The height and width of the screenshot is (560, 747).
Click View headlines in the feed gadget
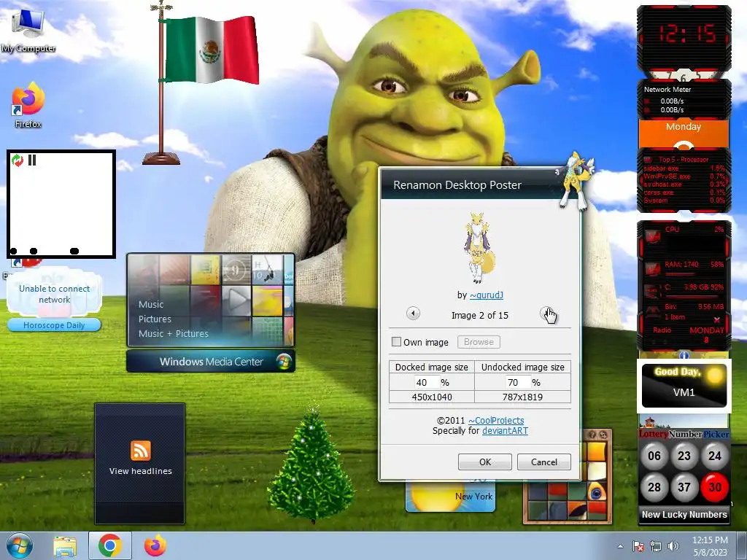[141, 471]
